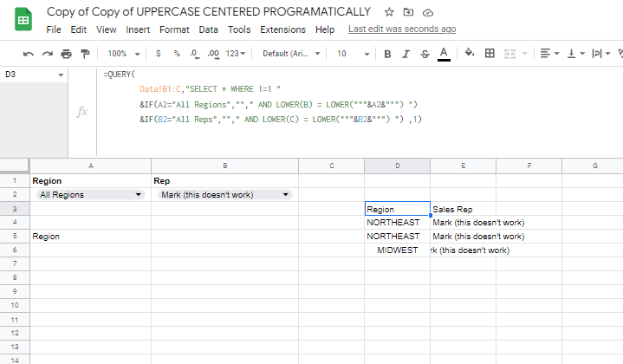Open the Insert menu

click(x=138, y=29)
